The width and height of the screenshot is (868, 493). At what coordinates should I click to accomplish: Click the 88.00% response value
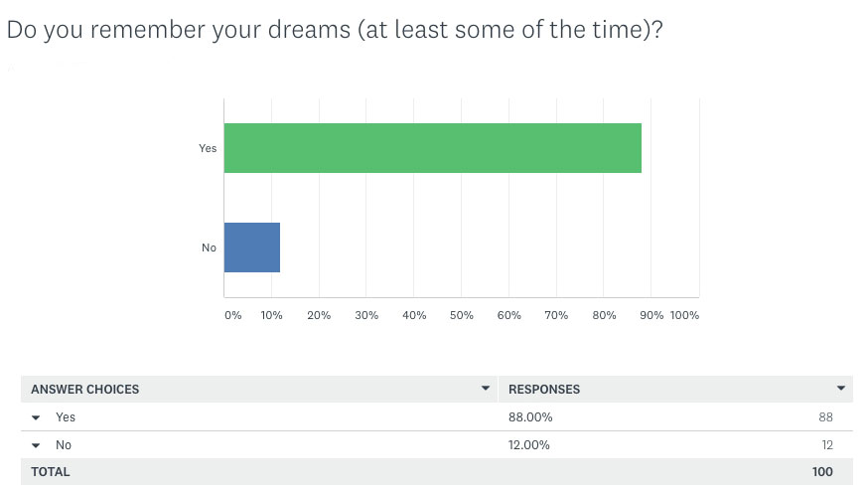point(530,417)
